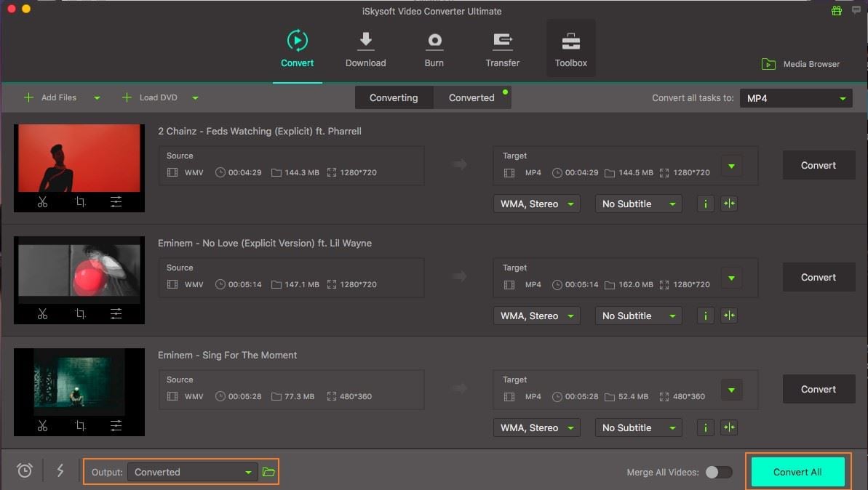Show info for 2 Chainz video
Viewport: 868px width, 490px height.
(x=705, y=204)
